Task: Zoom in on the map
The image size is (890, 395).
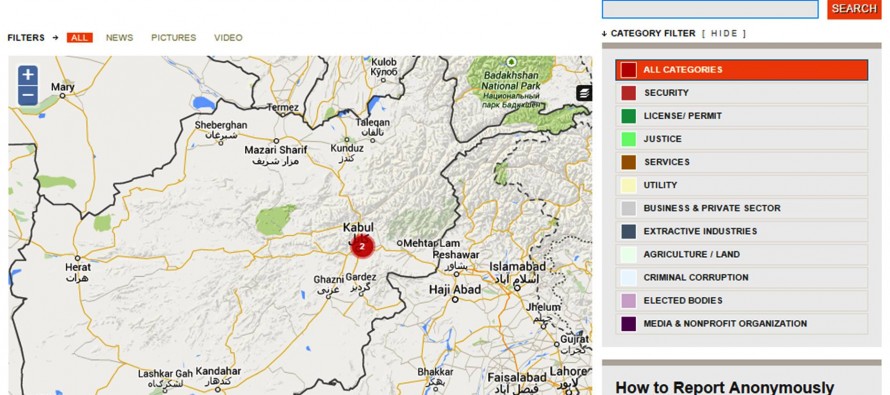Action: (x=28, y=75)
